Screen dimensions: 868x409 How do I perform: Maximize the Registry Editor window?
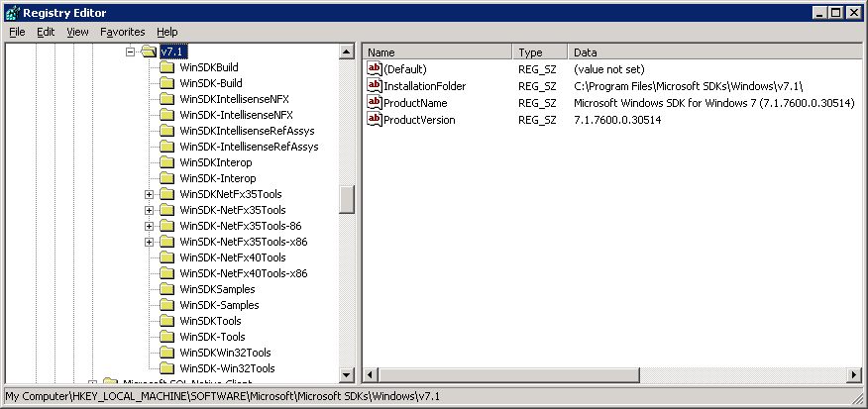pyautogui.click(x=835, y=12)
